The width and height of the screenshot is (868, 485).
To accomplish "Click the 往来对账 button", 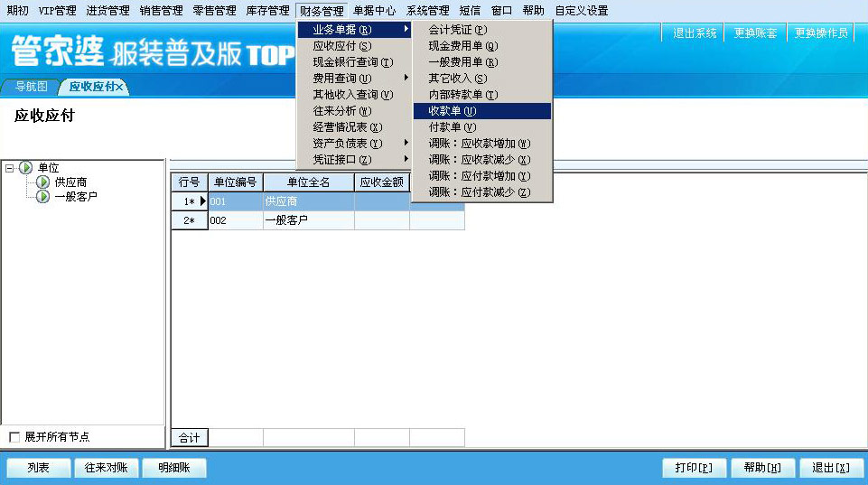I will pyautogui.click(x=106, y=468).
